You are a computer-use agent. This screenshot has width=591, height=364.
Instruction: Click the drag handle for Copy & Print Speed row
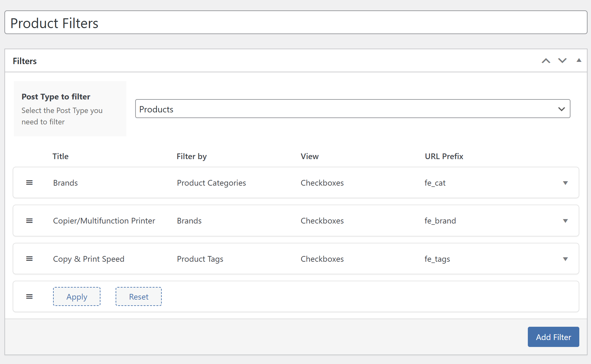[29, 259]
